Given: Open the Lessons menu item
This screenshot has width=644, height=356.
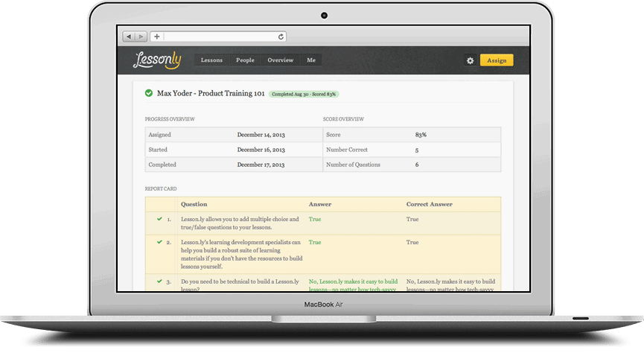Looking at the screenshot, I should click(x=211, y=60).
